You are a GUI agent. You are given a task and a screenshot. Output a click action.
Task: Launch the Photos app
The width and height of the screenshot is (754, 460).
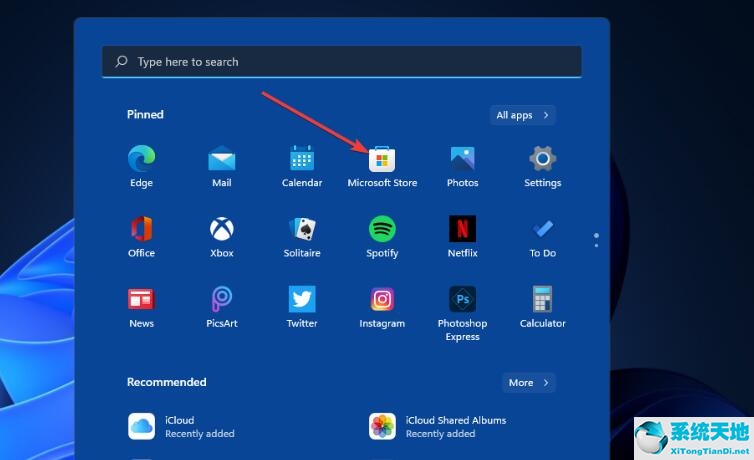click(463, 167)
